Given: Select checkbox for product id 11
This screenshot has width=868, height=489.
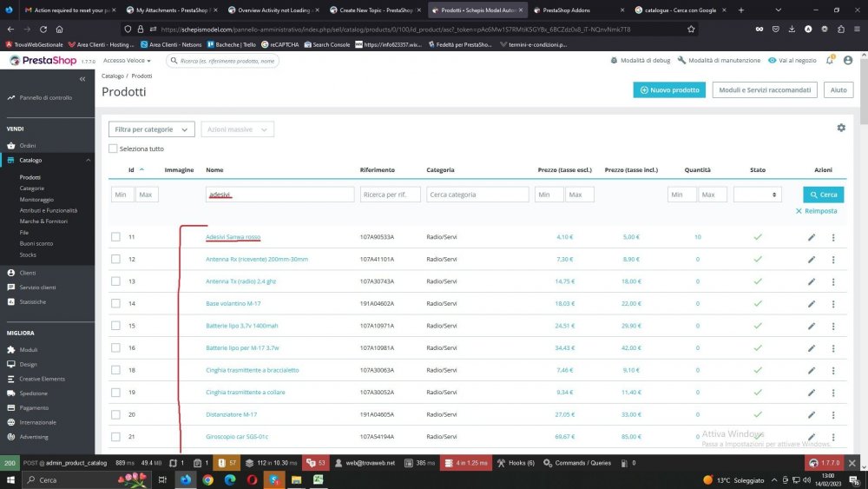Looking at the screenshot, I should click(x=115, y=237).
